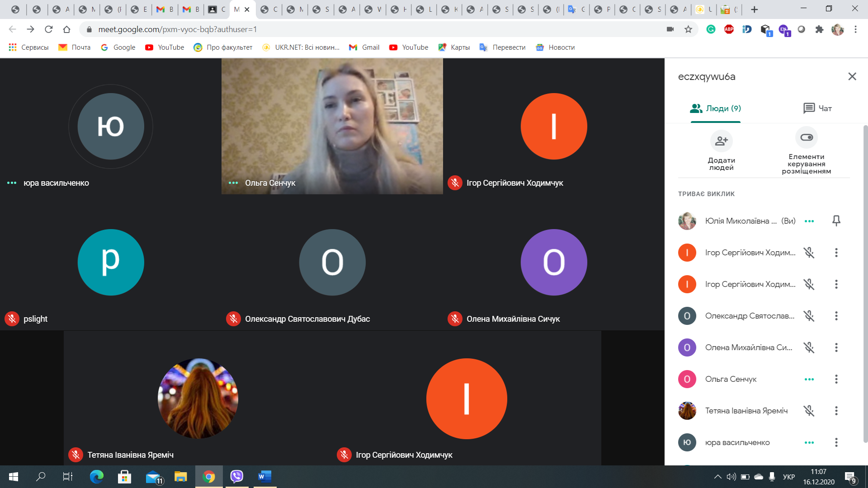
Task: Open Viber from the taskbar
Action: click(x=236, y=476)
